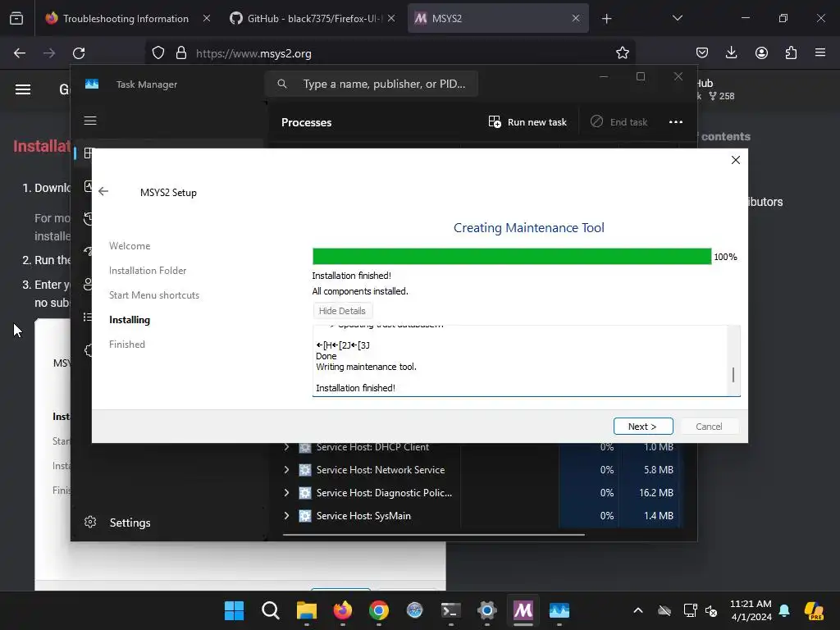This screenshot has width=840, height=630.
Task: Select the MSYS2 installer taskbar icon
Action: (x=523, y=610)
